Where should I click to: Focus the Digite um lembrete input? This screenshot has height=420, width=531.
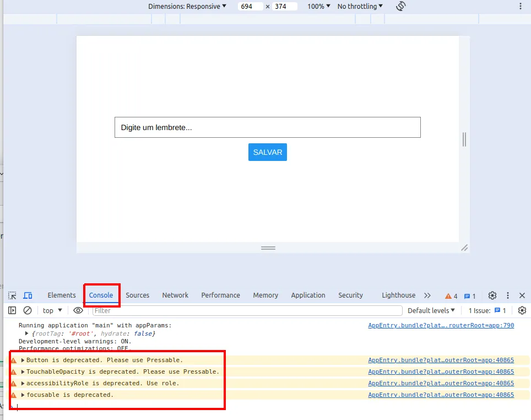tap(268, 127)
